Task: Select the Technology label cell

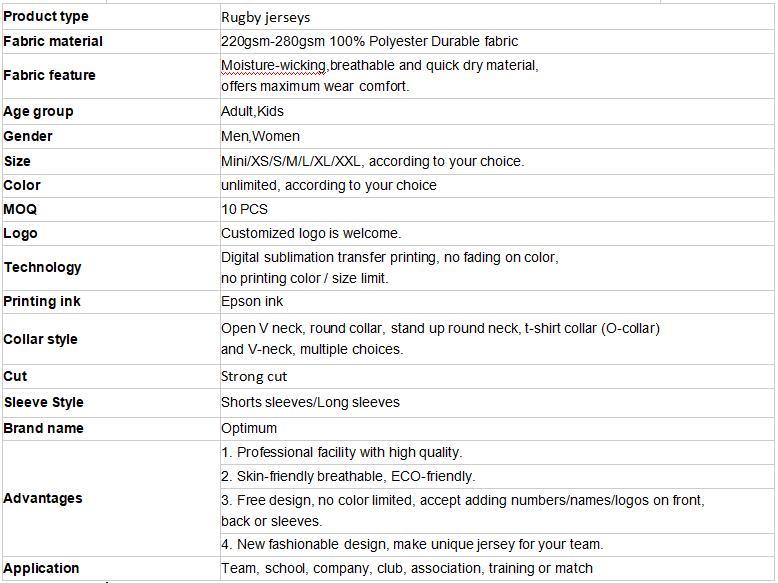Action: [111, 268]
